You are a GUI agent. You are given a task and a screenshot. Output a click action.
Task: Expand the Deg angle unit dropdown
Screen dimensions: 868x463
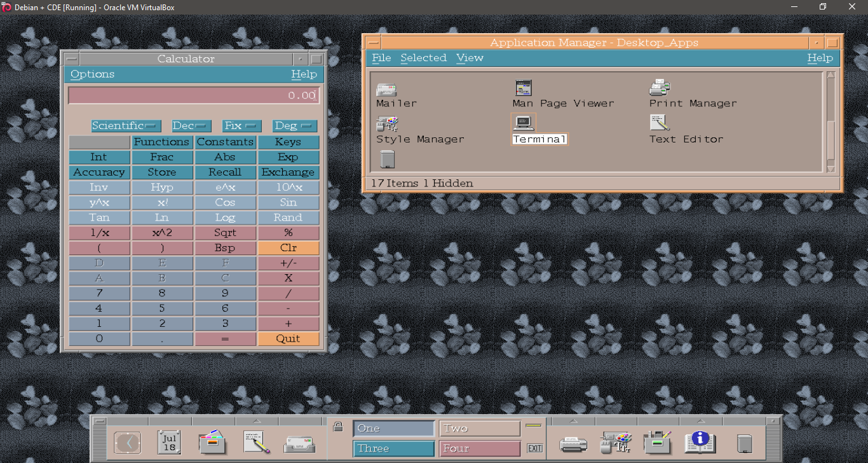[x=294, y=126]
